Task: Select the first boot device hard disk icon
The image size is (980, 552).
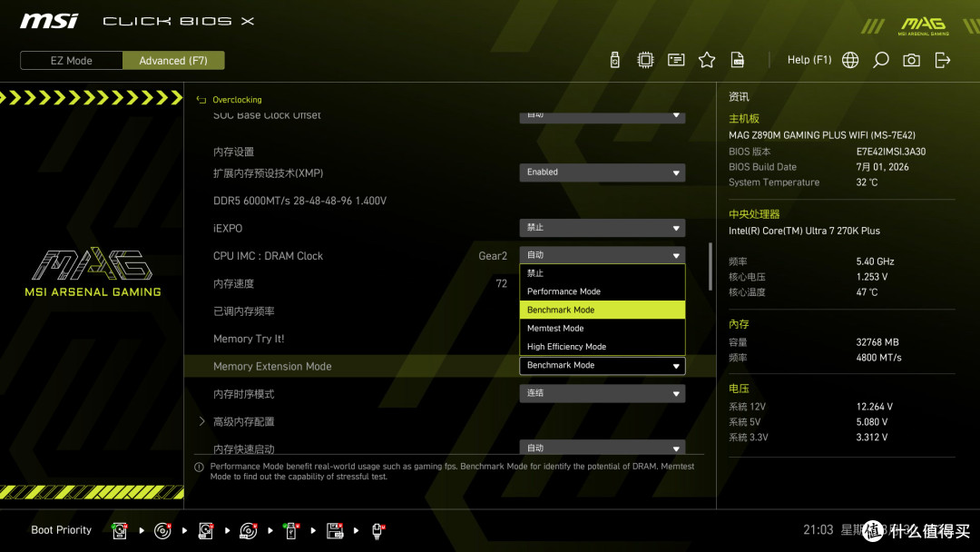Action: [120, 531]
